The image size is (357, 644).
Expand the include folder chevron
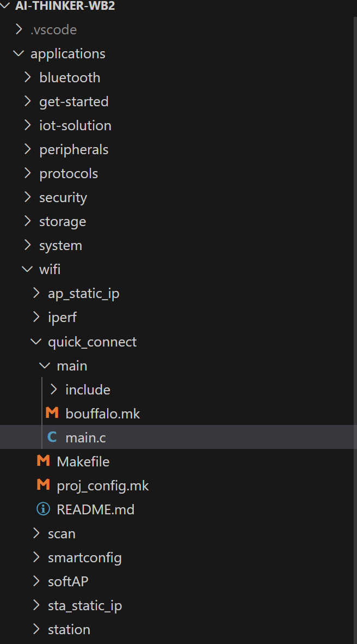click(53, 390)
